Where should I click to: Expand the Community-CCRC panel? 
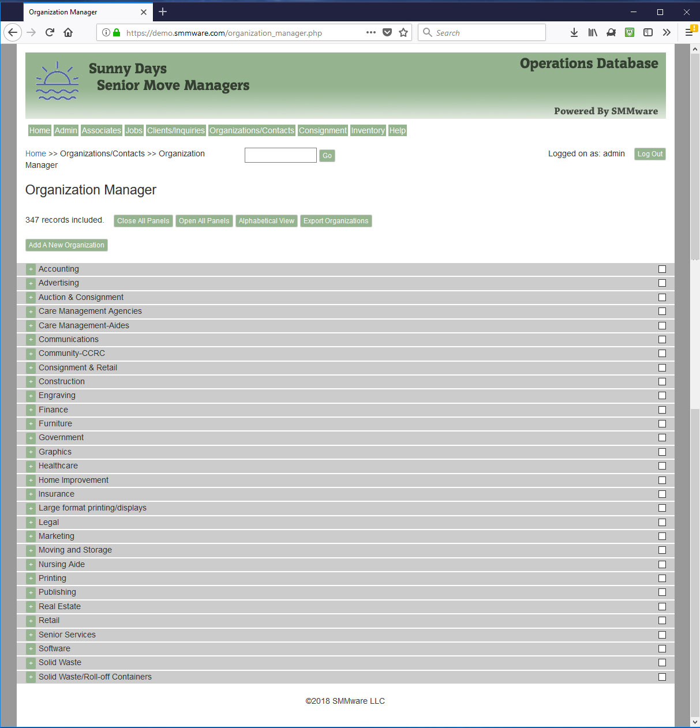click(x=31, y=354)
